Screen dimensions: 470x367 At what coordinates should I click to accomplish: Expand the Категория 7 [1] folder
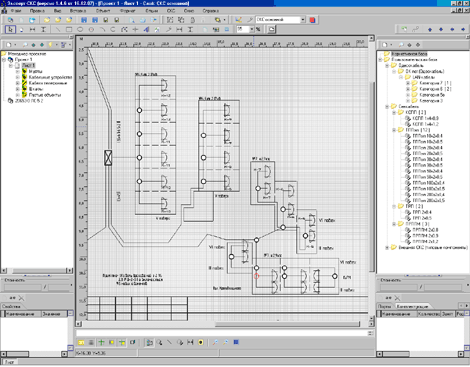[x=407, y=83]
